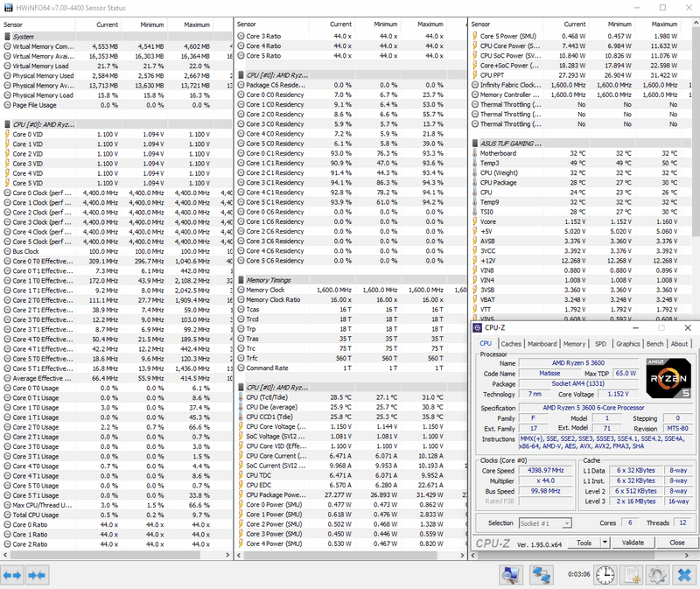The width and height of the screenshot is (700, 589).
Task: Close sensor window via blue X icon
Action: pyautogui.click(x=684, y=575)
